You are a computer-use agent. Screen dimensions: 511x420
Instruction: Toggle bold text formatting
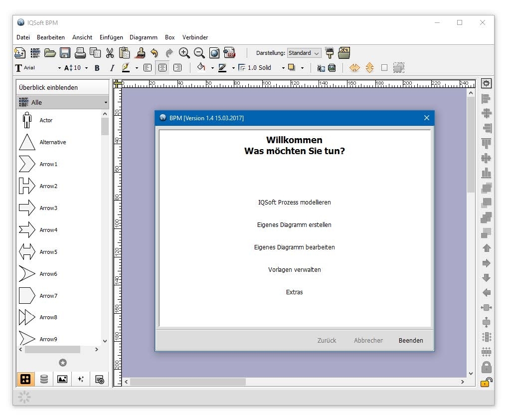click(97, 68)
